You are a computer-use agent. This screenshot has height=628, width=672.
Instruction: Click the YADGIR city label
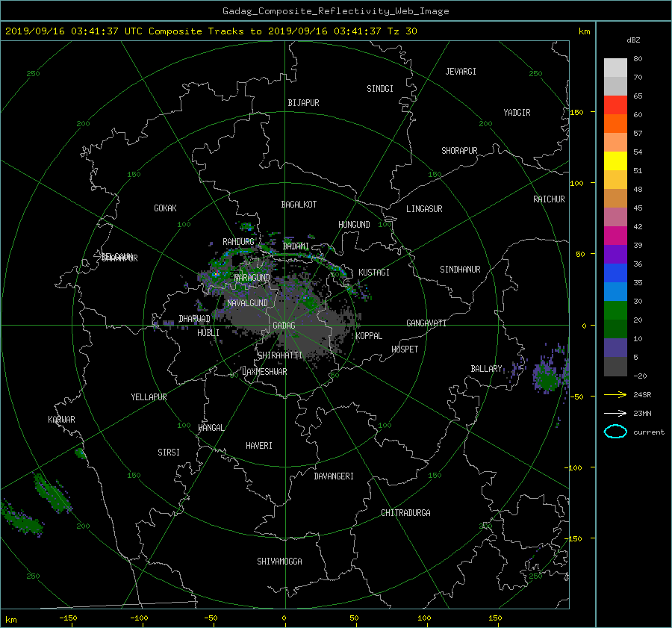(x=517, y=113)
